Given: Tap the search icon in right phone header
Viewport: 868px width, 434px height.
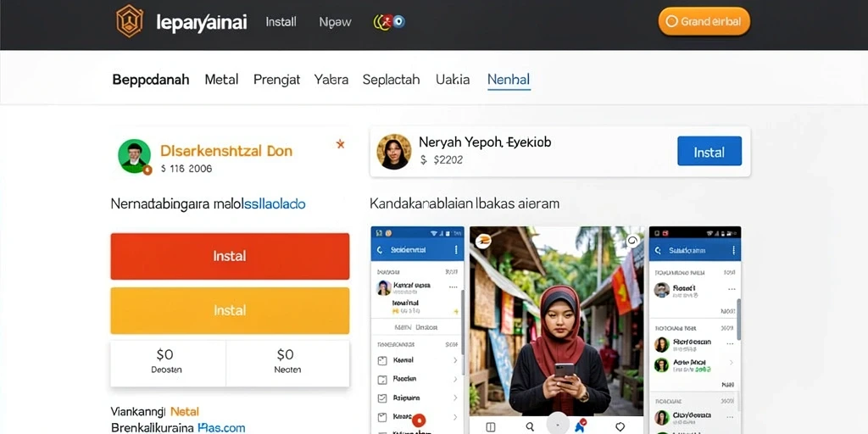Looking at the screenshot, I should pos(658,250).
